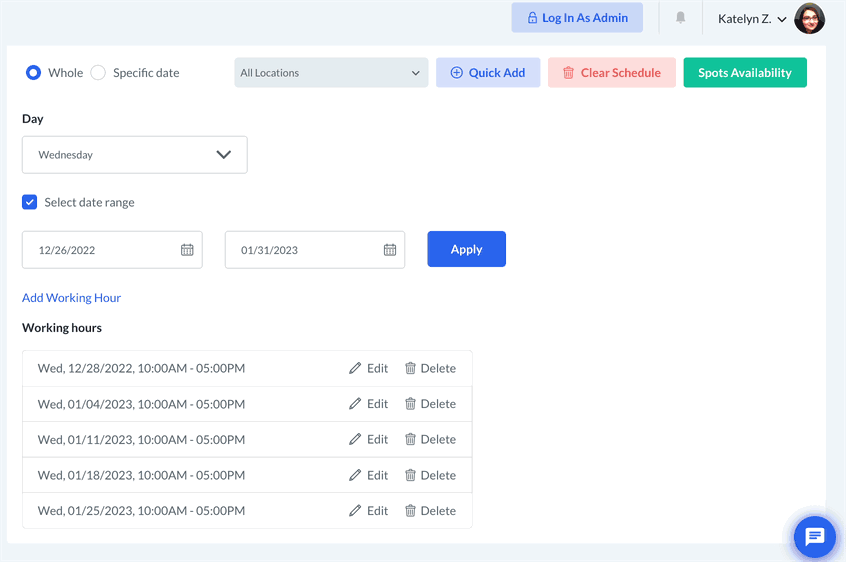Edit the 01/18/2023 working hour
Image resolution: width=846 pixels, height=562 pixels.
pos(368,475)
